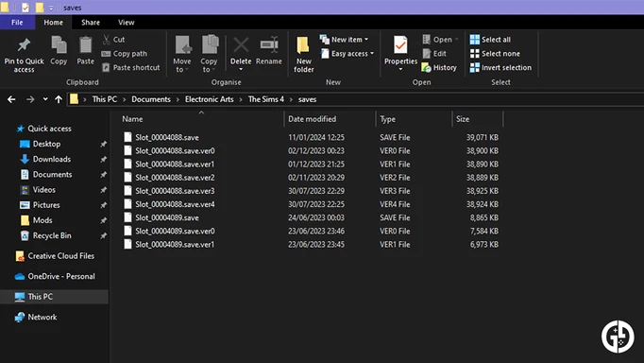Select Network in navigation pane
644x363 pixels.
coord(36,317)
